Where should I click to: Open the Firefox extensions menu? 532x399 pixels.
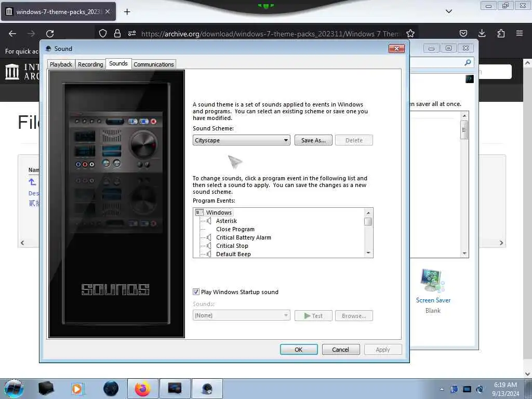tap(501, 33)
